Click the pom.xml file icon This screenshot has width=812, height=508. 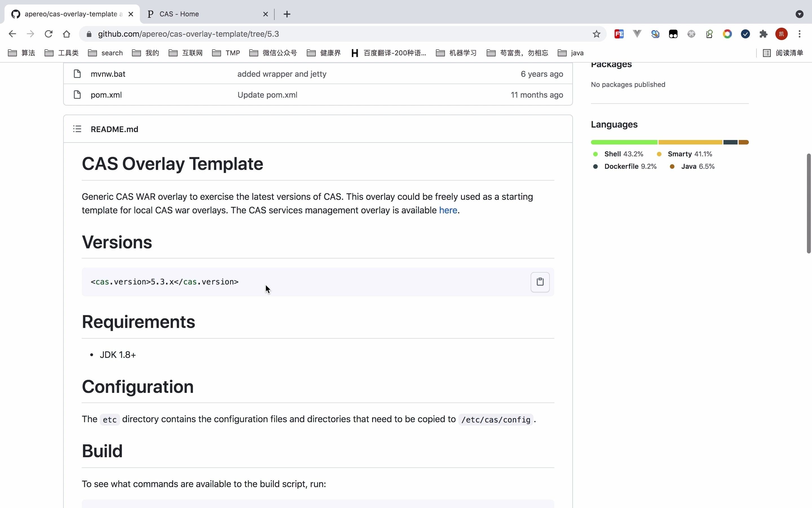click(77, 95)
